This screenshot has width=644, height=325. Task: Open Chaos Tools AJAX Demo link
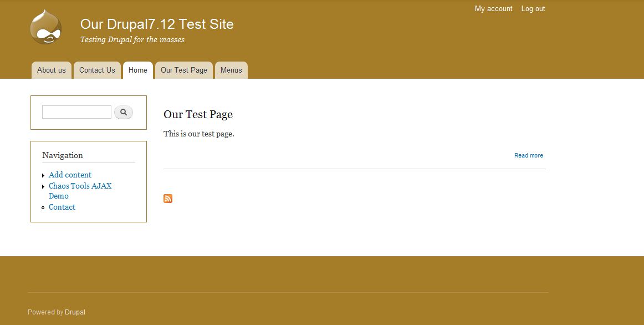click(x=80, y=186)
